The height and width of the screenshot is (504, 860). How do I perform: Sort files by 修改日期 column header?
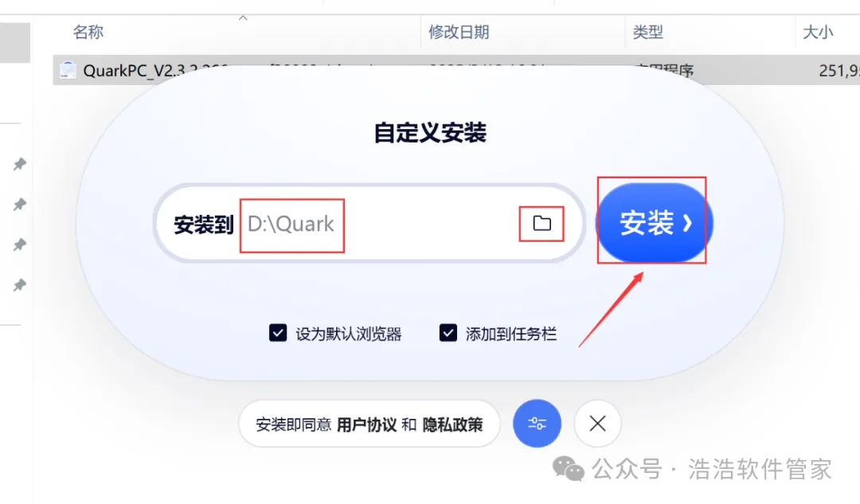coord(459,32)
